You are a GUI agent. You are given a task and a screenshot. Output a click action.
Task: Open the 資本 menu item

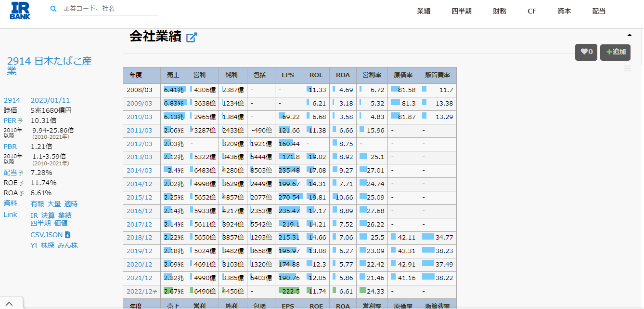(x=564, y=11)
